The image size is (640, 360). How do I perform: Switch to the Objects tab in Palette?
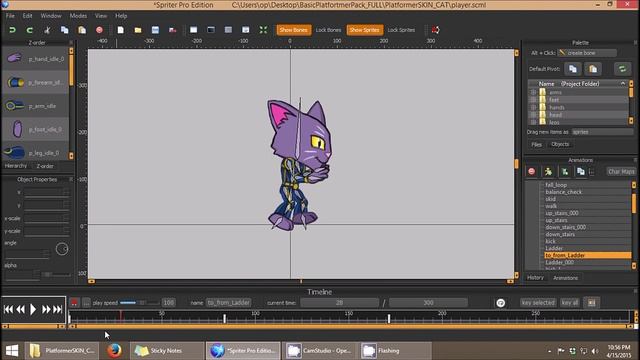pyautogui.click(x=560, y=144)
